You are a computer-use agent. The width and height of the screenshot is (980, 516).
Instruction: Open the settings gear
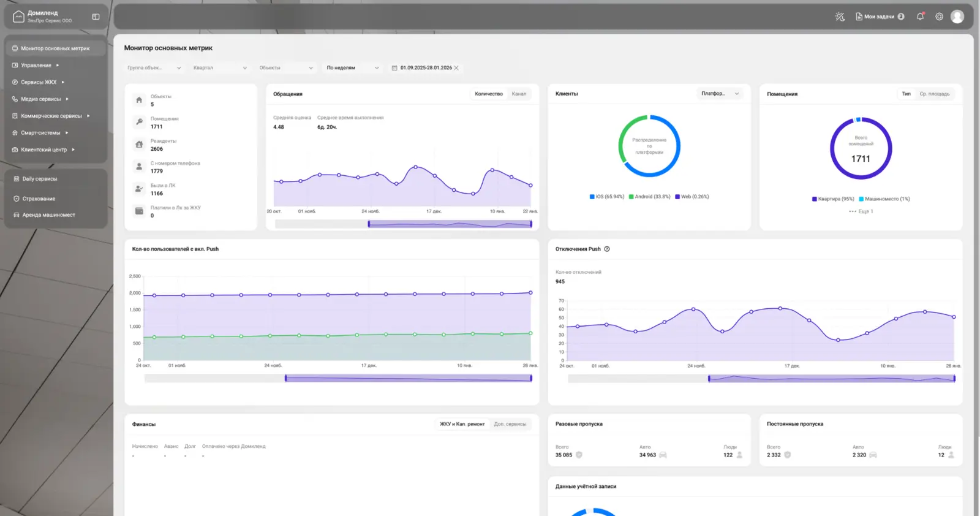click(939, 17)
